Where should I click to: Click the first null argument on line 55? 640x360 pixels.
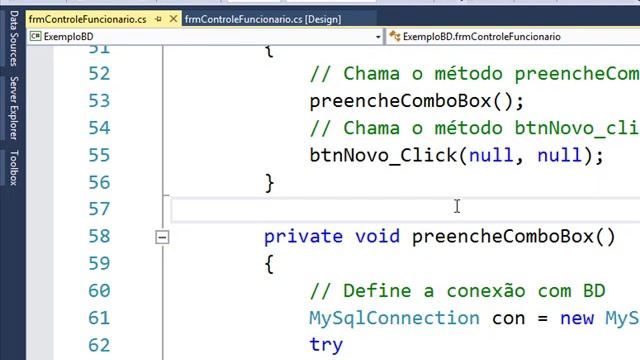(x=491, y=156)
